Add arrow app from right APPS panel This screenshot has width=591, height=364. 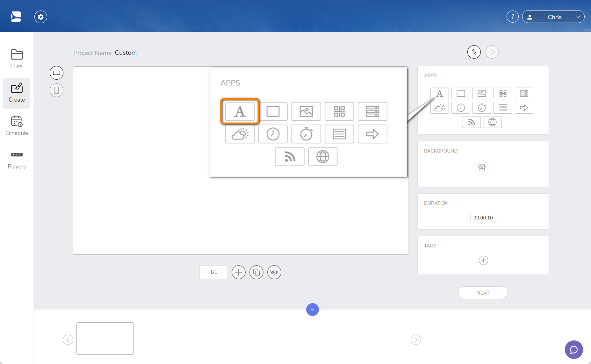pos(524,108)
